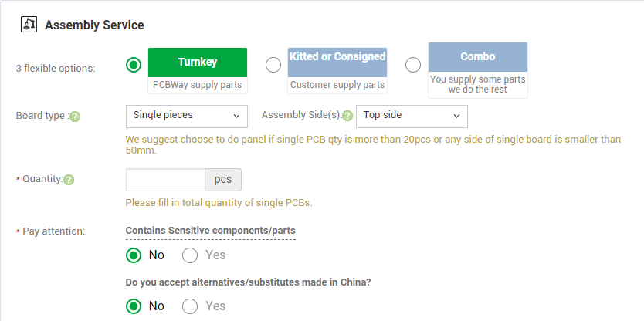This screenshot has width=644, height=321.
Task: Open the Assembly Side Top side dropdown
Action: 412,117
